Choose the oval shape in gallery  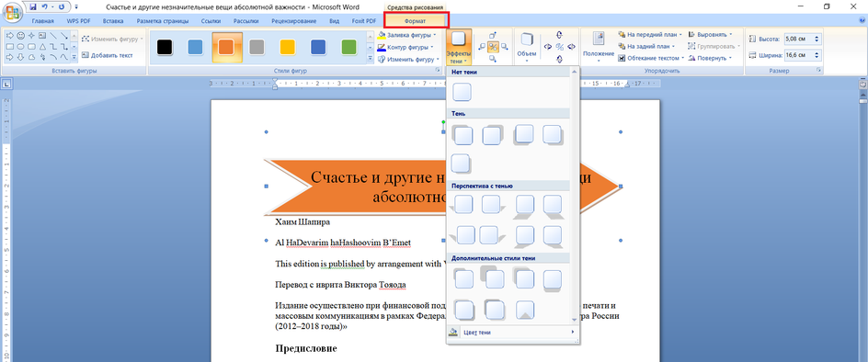tap(20, 46)
